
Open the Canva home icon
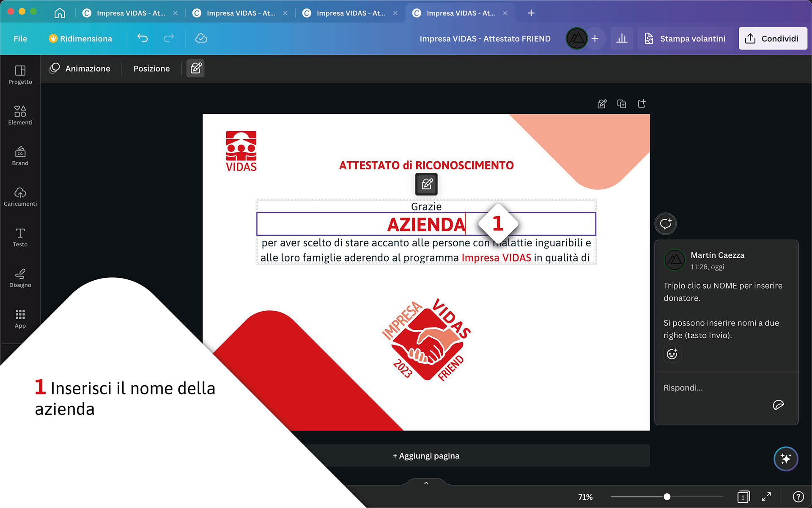pyautogui.click(x=60, y=13)
